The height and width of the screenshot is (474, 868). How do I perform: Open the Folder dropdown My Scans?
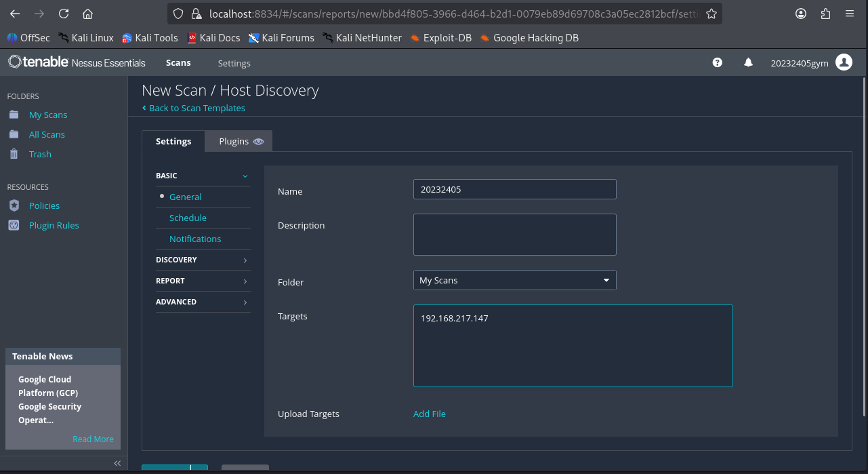click(515, 280)
